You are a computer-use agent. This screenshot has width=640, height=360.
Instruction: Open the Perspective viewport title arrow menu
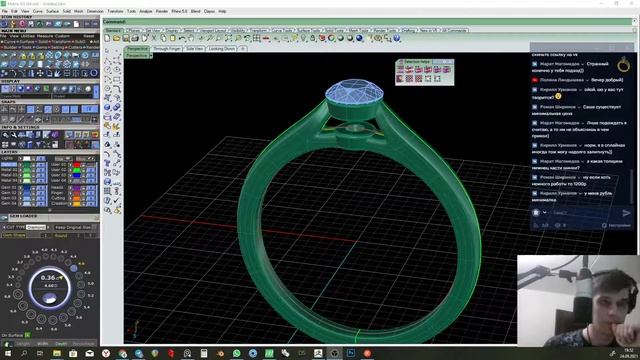click(x=151, y=56)
